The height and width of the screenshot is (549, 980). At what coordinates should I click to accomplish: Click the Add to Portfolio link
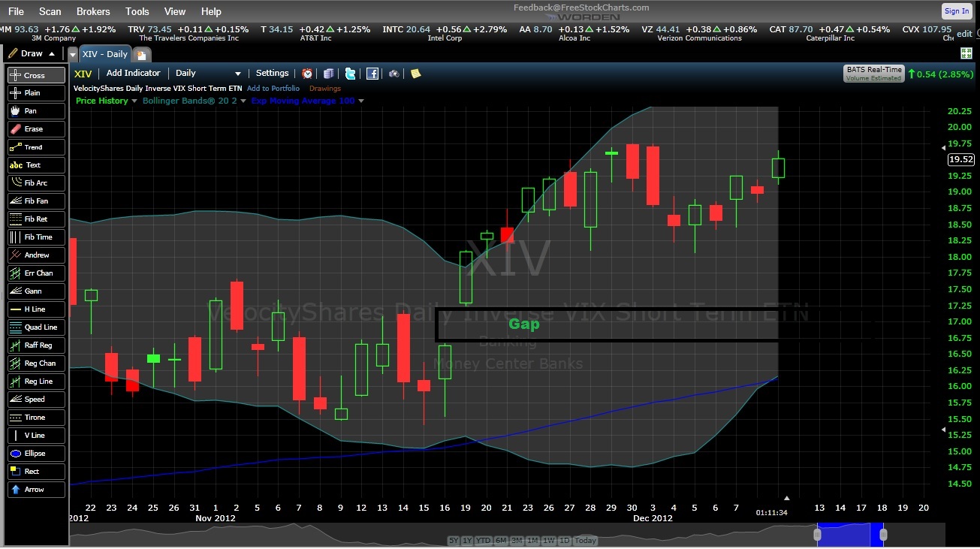[x=273, y=88]
